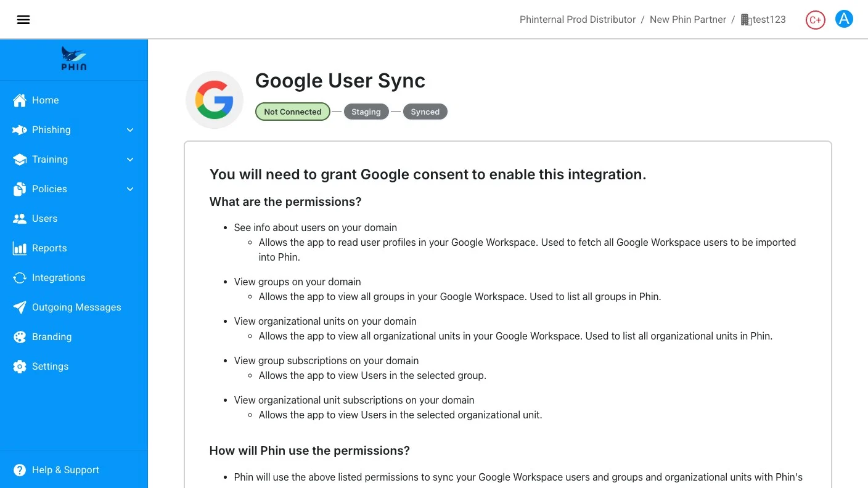Open the hamburger menu icon
This screenshot has height=488, width=868.
tap(23, 20)
